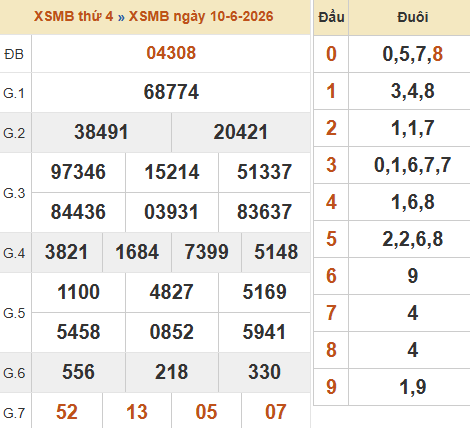
Task: Click the Đầu column header
Action: [x=331, y=17]
